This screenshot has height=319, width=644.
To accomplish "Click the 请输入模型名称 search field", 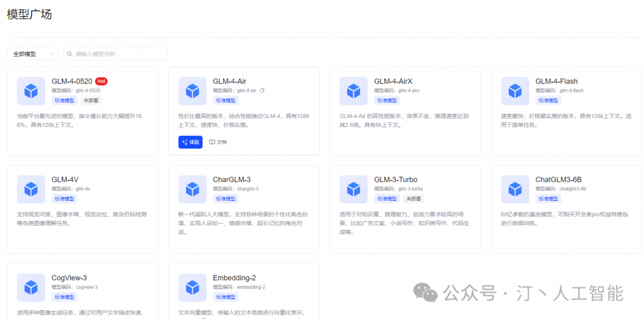I will click(116, 54).
